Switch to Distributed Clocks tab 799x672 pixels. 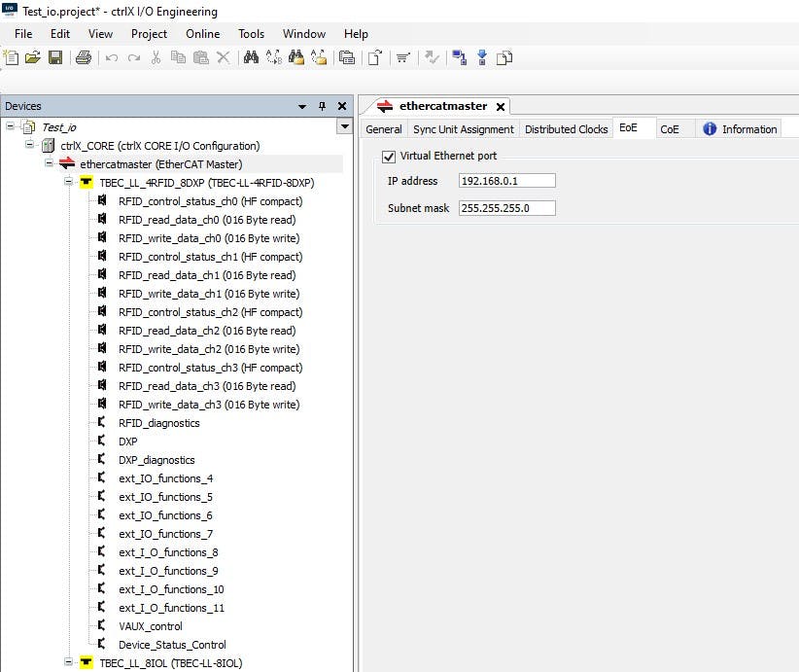(566, 129)
